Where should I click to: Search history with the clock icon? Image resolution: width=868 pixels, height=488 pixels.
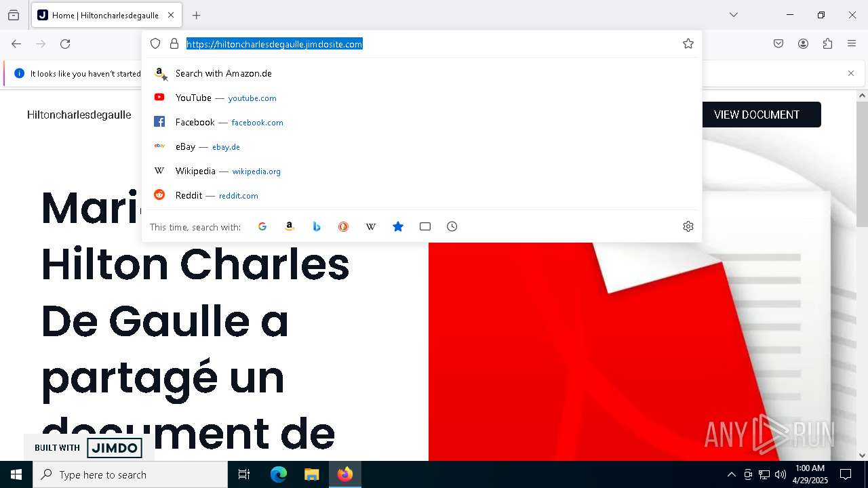point(452,226)
